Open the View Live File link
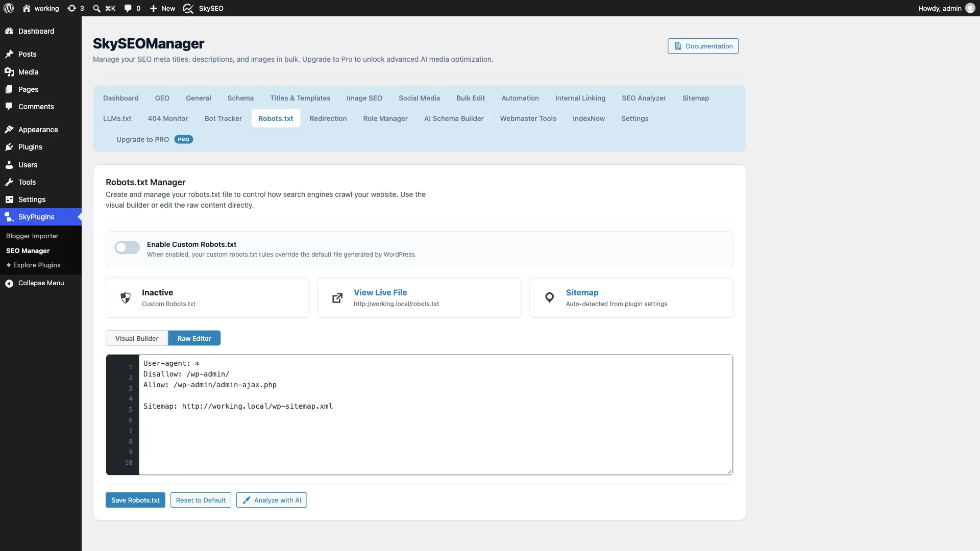 click(380, 292)
